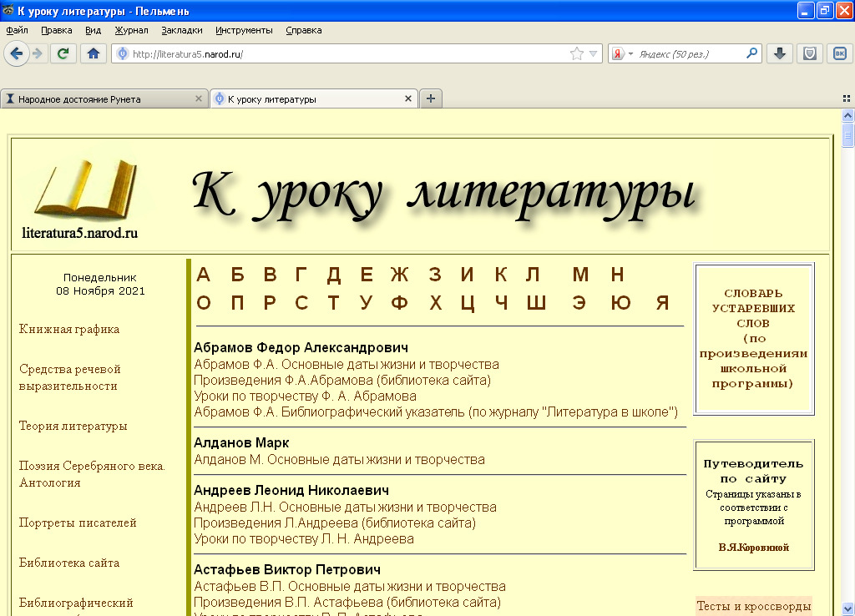This screenshot has height=616, width=855.
Task: Expand the URL history dropdown arrow
Action: pos(594,53)
